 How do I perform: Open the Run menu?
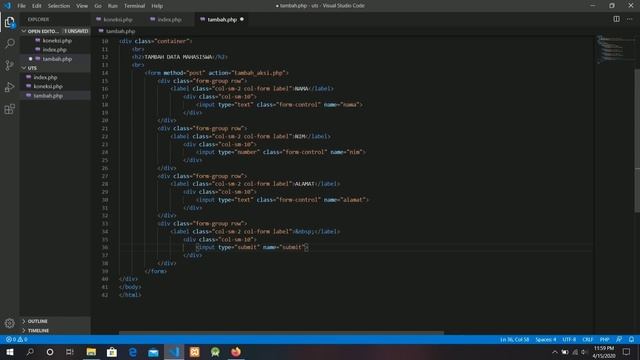pyautogui.click(x=113, y=6)
